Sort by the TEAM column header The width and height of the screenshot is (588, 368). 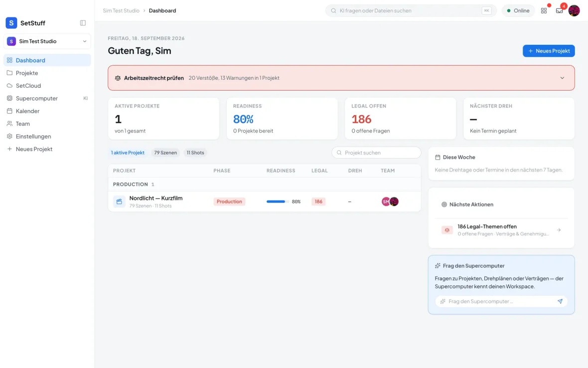click(388, 171)
